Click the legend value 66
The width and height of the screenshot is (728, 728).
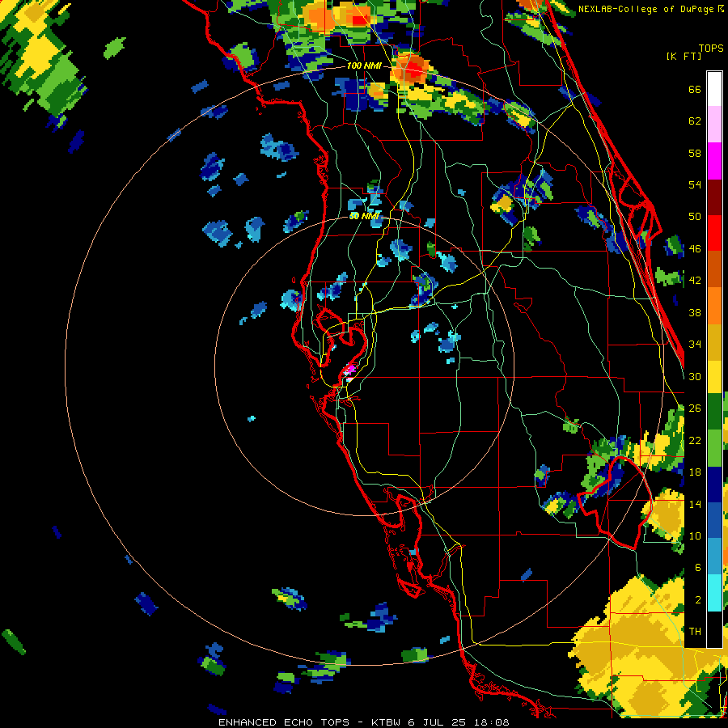tap(695, 90)
